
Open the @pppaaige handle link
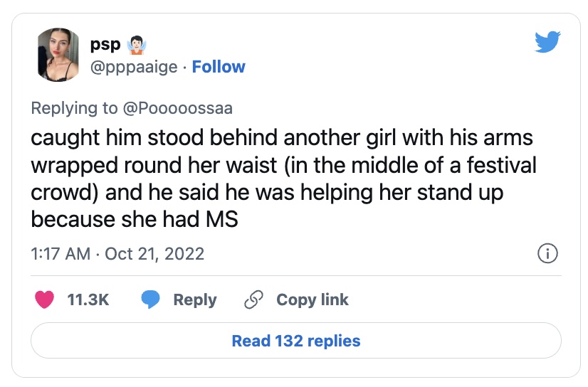pyautogui.click(x=133, y=67)
